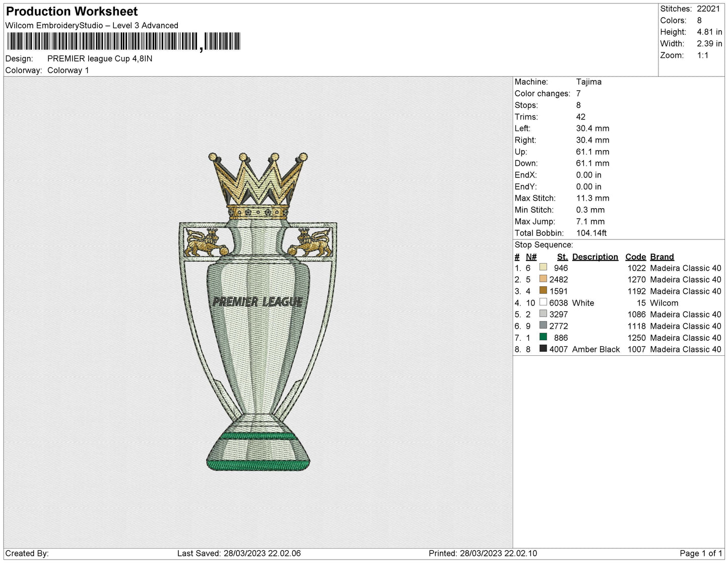Click the 'White' description in stop 4
This screenshot has width=728, height=563.
[583, 303]
